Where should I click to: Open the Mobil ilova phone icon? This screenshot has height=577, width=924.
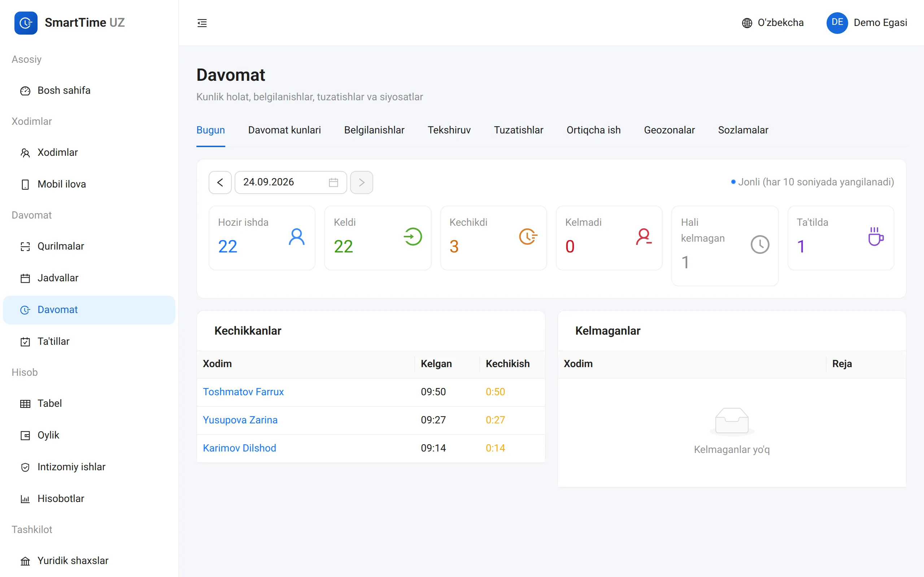click(x=25, y=184)
